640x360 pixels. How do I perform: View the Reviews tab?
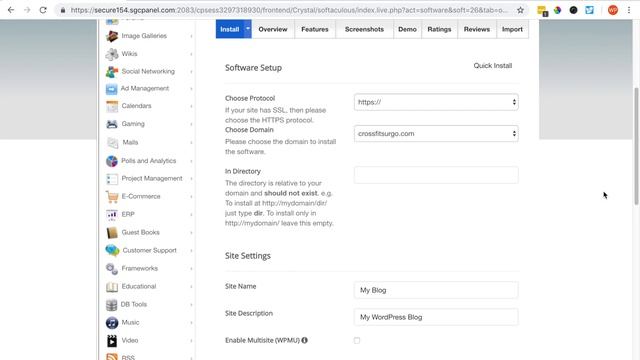[477, 29]
